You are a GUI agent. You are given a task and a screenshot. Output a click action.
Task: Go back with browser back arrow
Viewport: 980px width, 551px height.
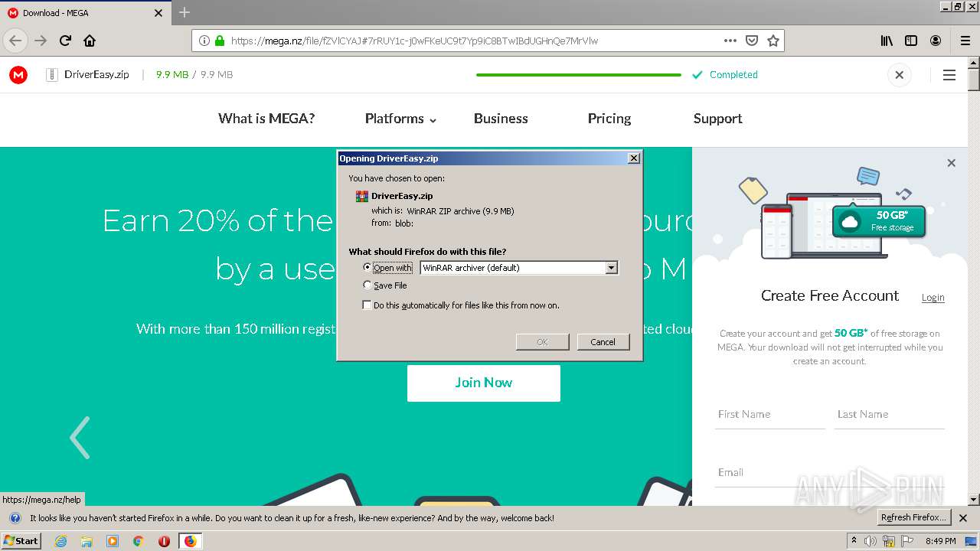coord(15,41)
